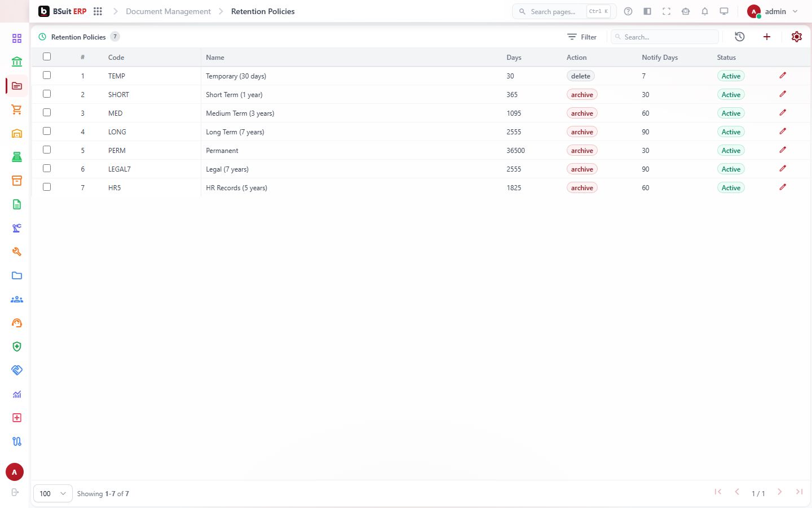Click the Filter button
The width and height of the screenshot is (812, 508).
click(x=582, y=37)
